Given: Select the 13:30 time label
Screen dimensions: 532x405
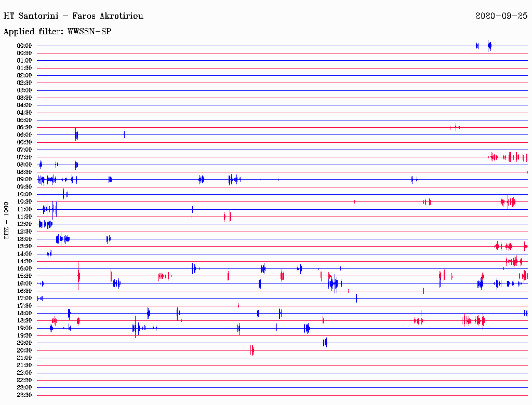Looking at the screenshot, I should click(24, 247).
